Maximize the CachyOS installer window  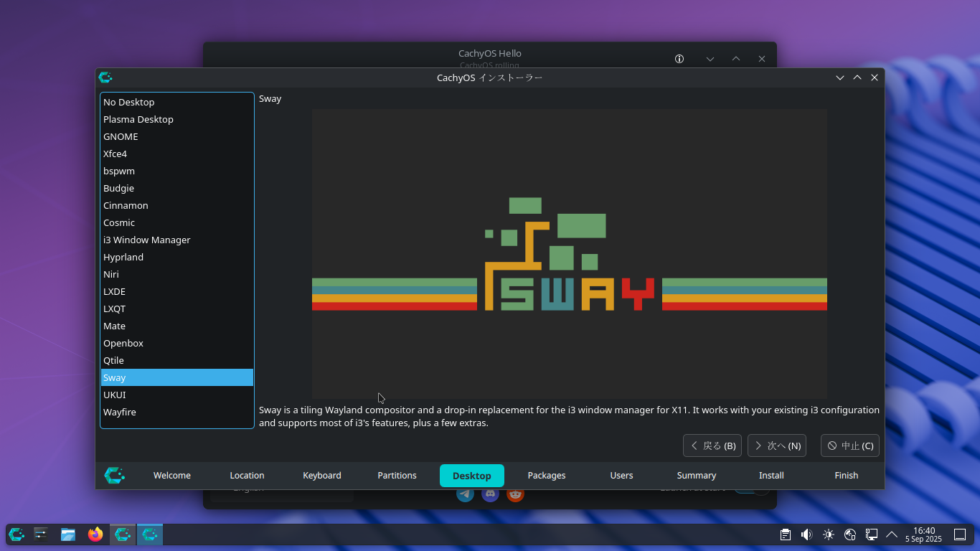[x=857, y=77]
